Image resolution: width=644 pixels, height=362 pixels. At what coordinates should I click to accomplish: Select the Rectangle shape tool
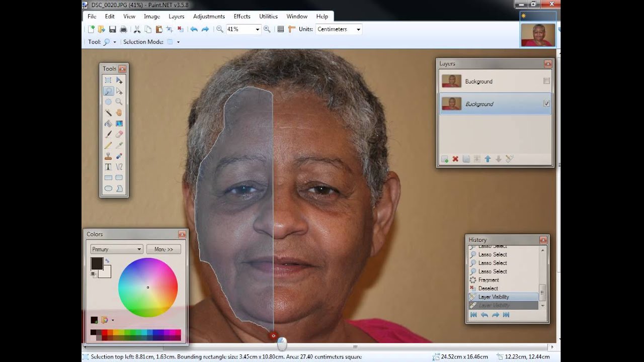coord(108,177)
